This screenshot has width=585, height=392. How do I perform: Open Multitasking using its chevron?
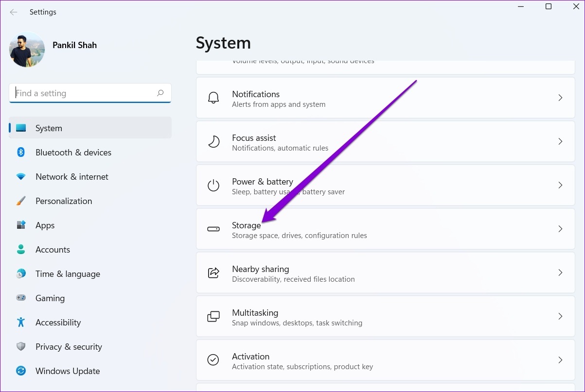tap(560, 316)
